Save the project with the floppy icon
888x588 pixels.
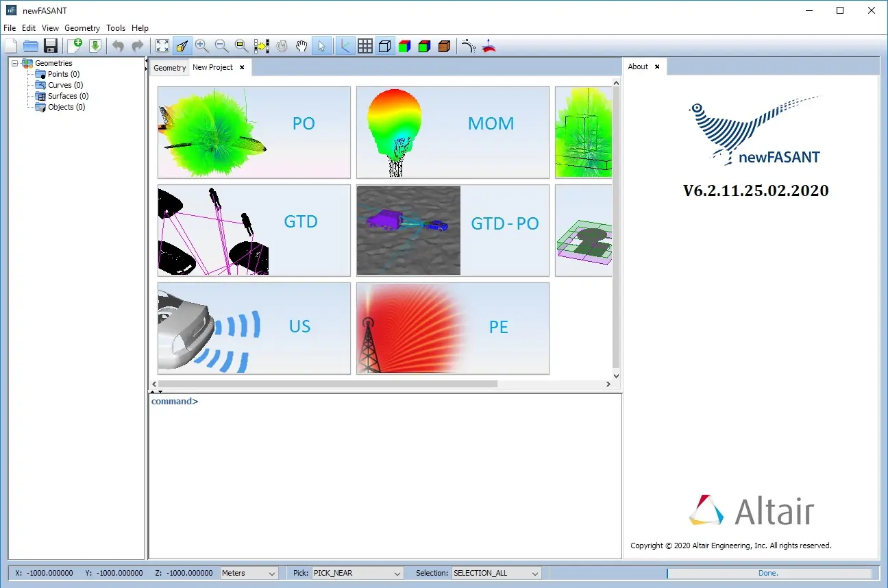(51, 46)
